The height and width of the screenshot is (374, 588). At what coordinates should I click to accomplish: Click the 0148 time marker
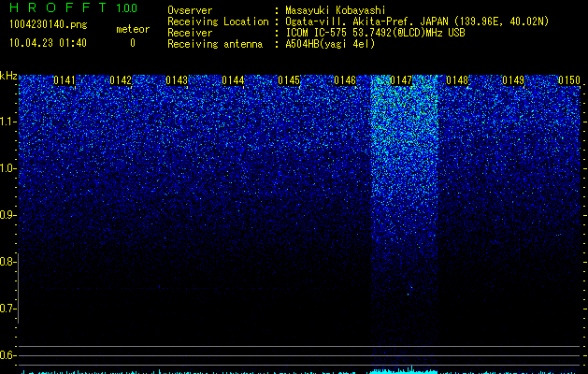457,80
